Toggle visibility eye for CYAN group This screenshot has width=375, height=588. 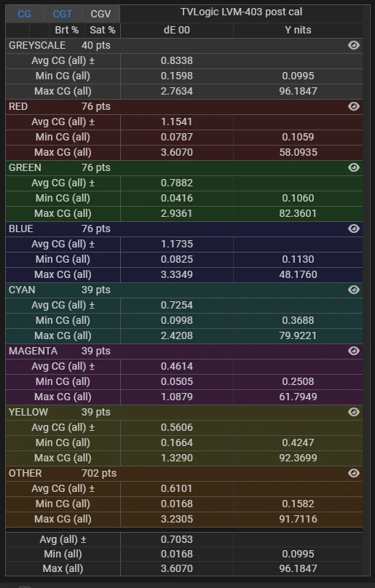point(354,290)
